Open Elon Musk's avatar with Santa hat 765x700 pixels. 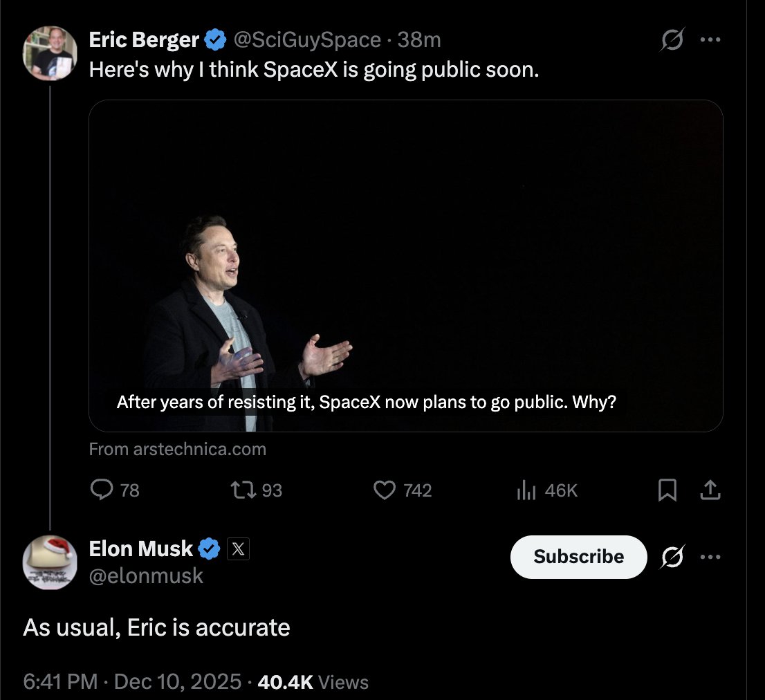(50, 562)
